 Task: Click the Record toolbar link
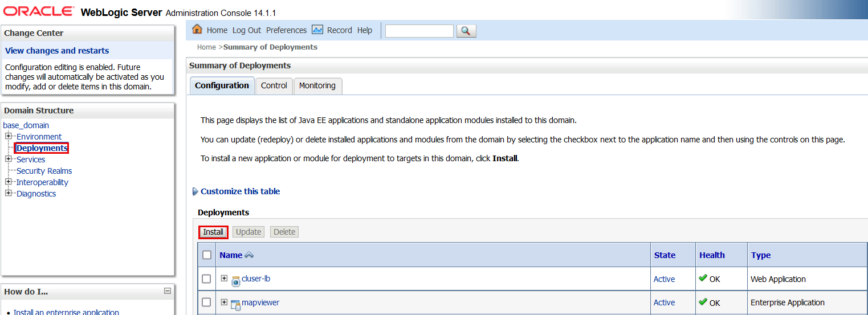tap(340, 30)
